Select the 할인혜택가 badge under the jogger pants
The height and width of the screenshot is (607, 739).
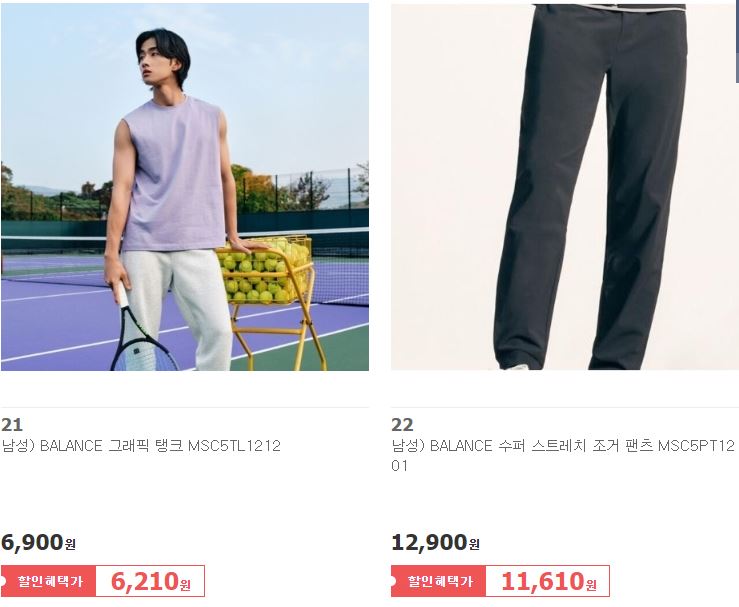[439, 581]
